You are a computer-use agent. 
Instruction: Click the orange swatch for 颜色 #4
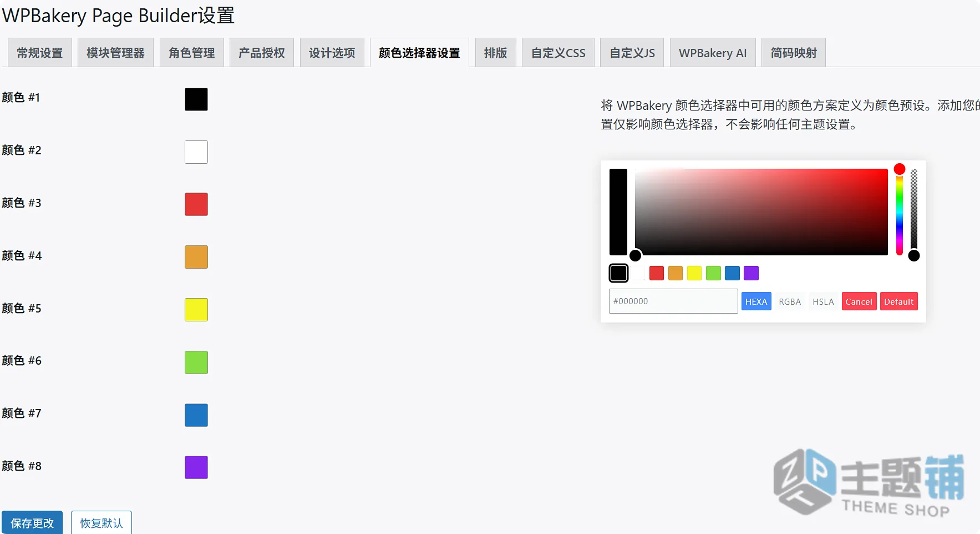tap(196, 257)
